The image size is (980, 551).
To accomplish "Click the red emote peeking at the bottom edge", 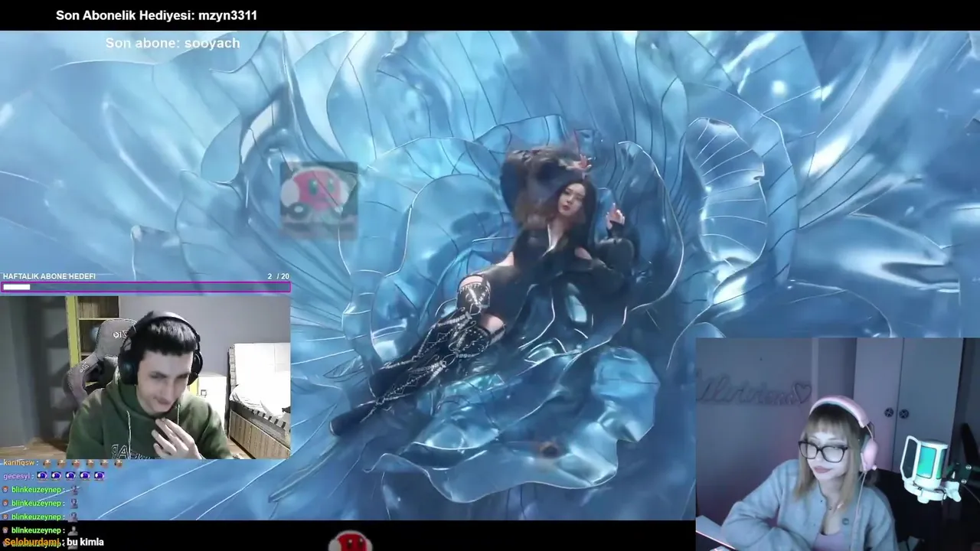I will 351,541.
